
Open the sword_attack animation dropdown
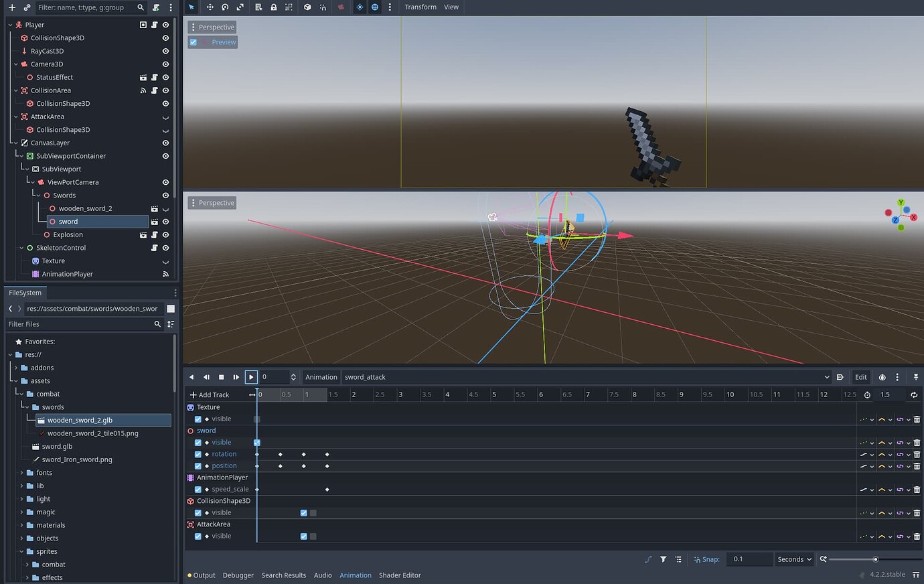[828, 377]
